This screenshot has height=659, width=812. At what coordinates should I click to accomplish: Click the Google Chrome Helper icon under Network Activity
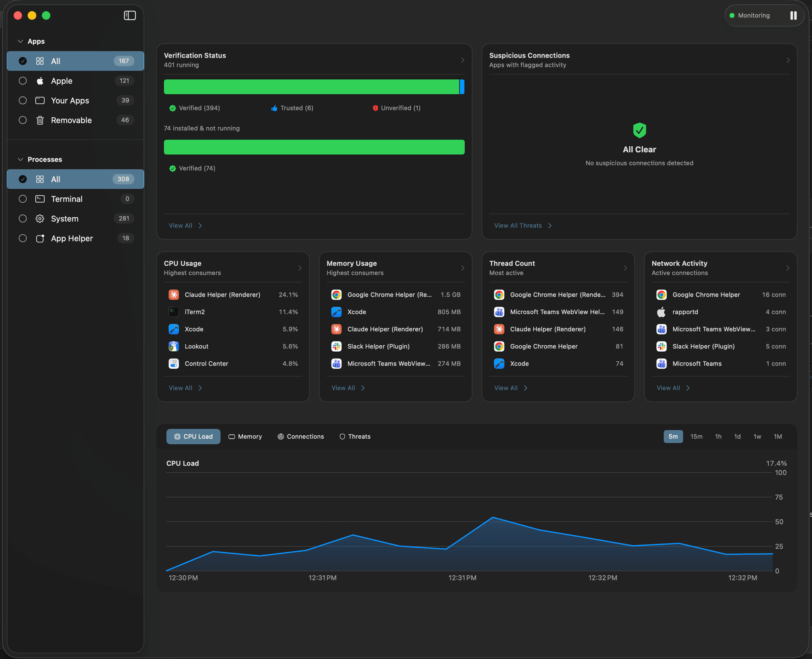661,294
